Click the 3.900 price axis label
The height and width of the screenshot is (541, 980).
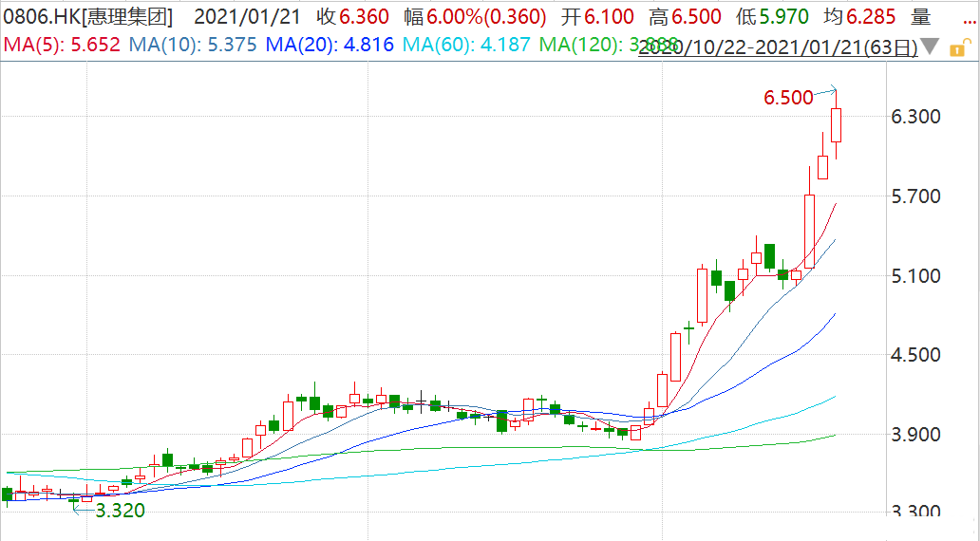click(917, 434)
